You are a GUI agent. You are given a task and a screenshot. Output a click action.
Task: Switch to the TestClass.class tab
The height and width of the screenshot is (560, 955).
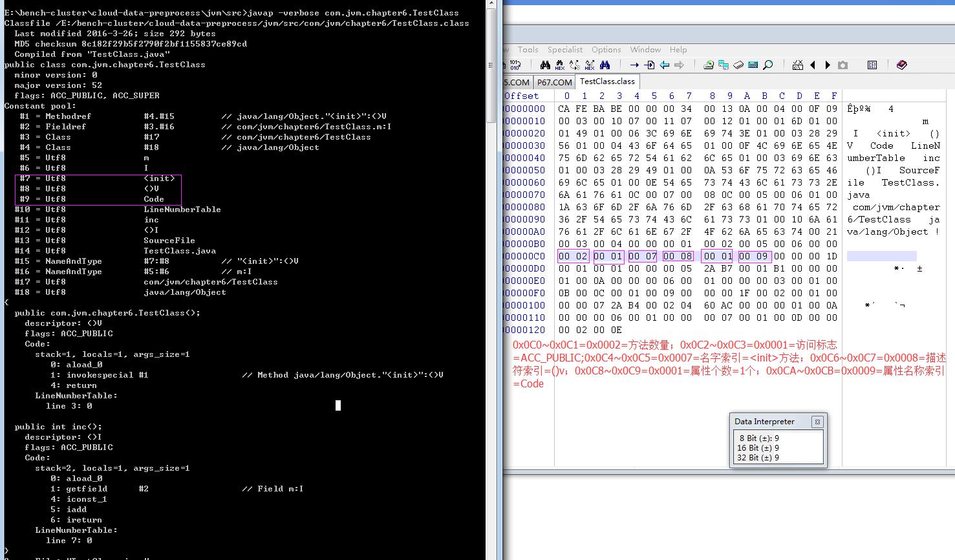coord(607,81)
